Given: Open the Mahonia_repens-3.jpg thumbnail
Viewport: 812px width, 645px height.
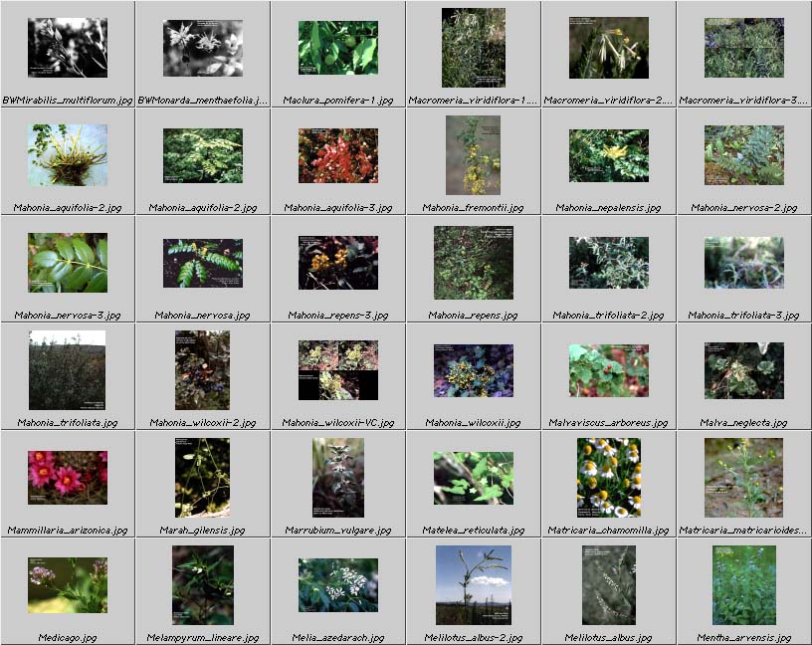Looking at the screenshot, I should coord(338,263).
